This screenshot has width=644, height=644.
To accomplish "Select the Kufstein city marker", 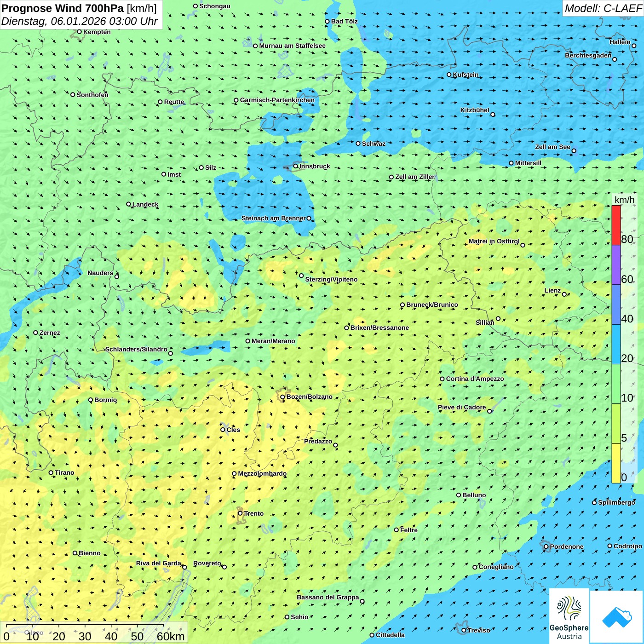I will click(x=449, y=75).
